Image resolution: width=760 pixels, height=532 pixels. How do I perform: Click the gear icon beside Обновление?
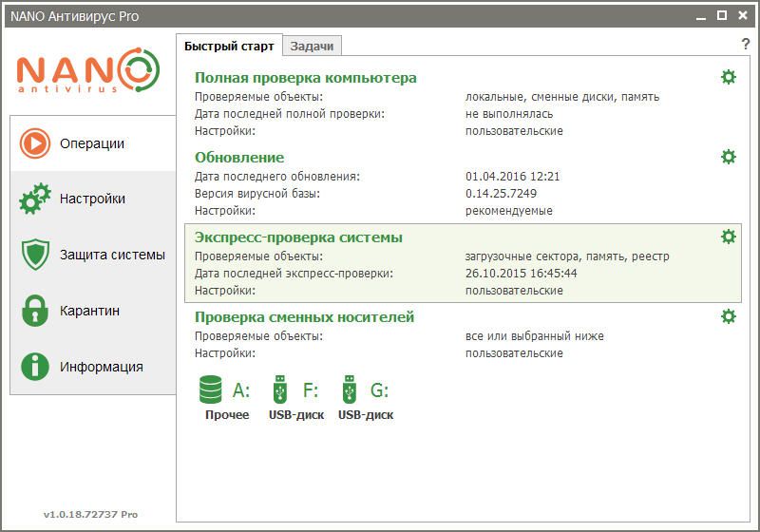(728, 157)
